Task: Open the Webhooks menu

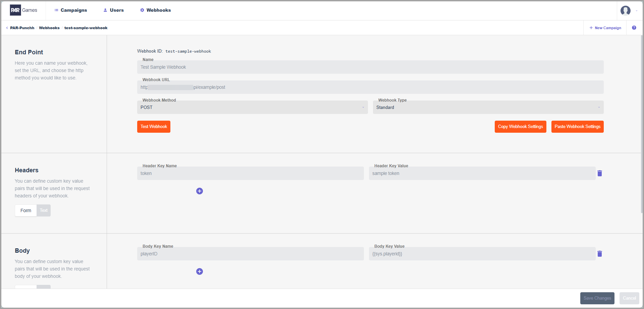Action: tap(155, 10)
